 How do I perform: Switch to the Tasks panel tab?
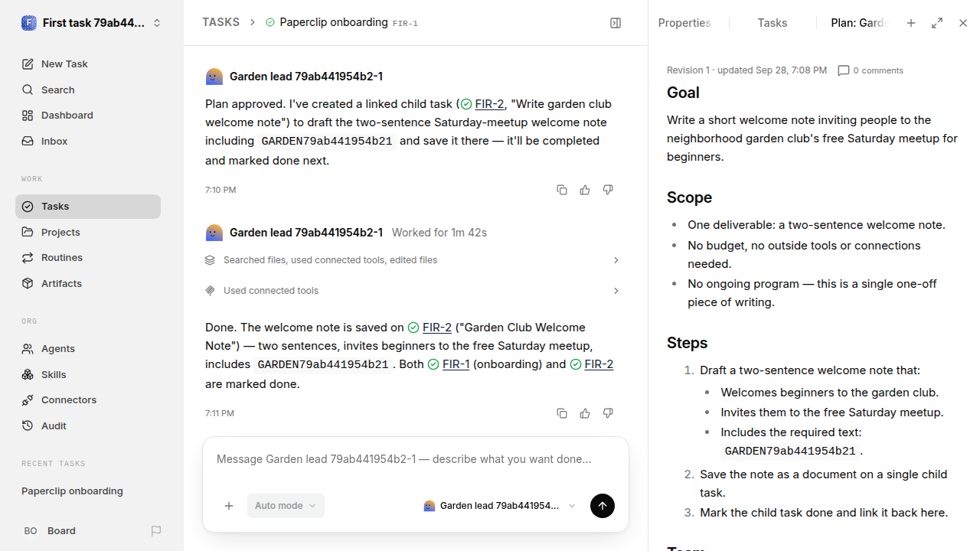point(773,23)
